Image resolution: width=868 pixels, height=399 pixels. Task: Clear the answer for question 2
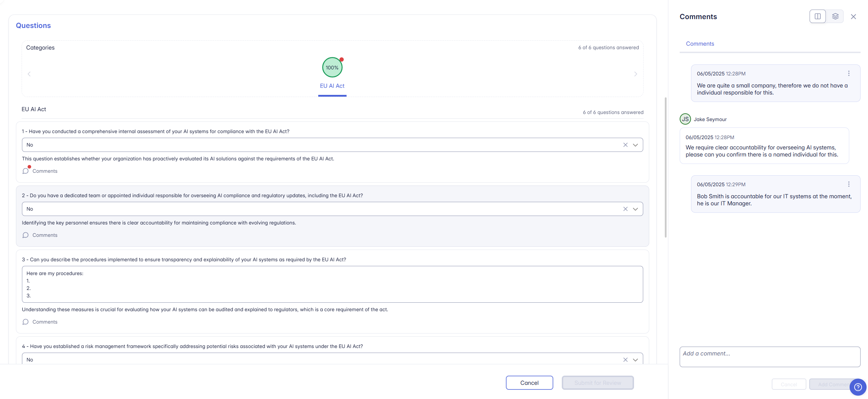click(625, 209)
